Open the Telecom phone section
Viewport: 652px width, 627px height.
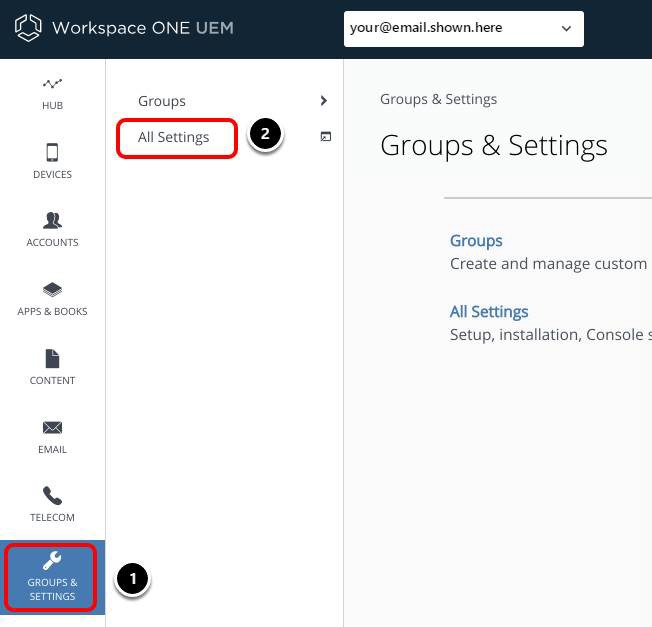(52, 504)
